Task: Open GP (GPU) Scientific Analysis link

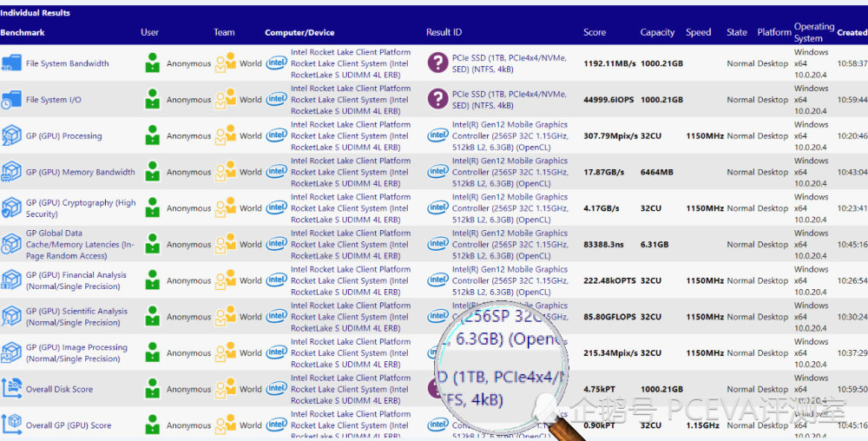Action: [x=77, y=317]
